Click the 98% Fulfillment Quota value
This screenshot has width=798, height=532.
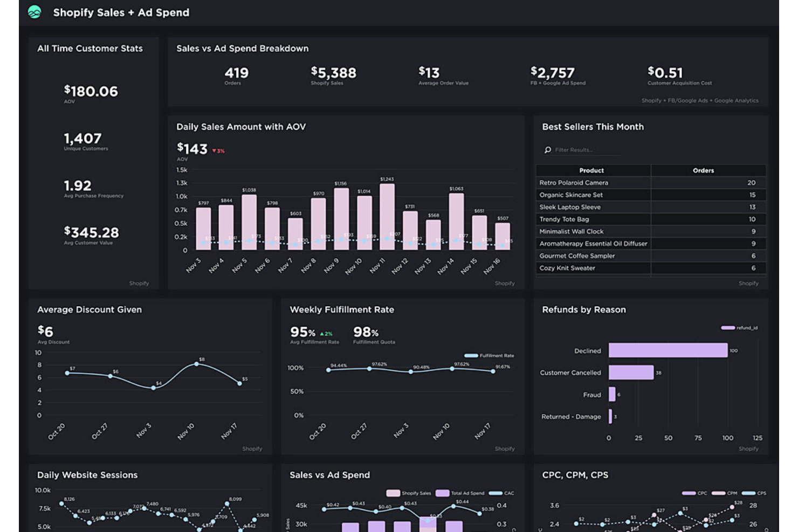(366, 332)
